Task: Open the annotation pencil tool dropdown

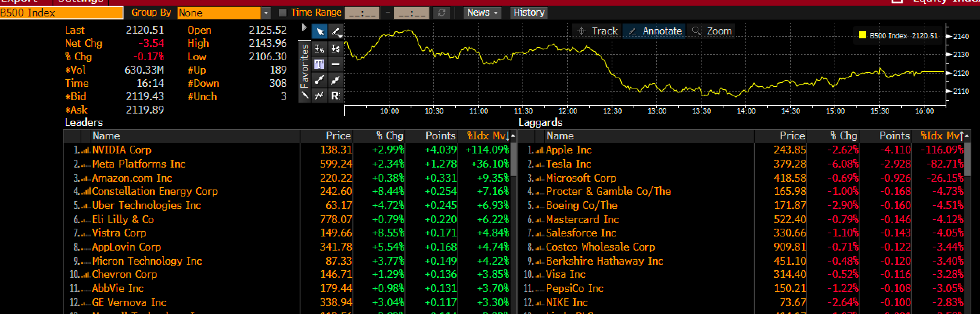Action: 336,32
